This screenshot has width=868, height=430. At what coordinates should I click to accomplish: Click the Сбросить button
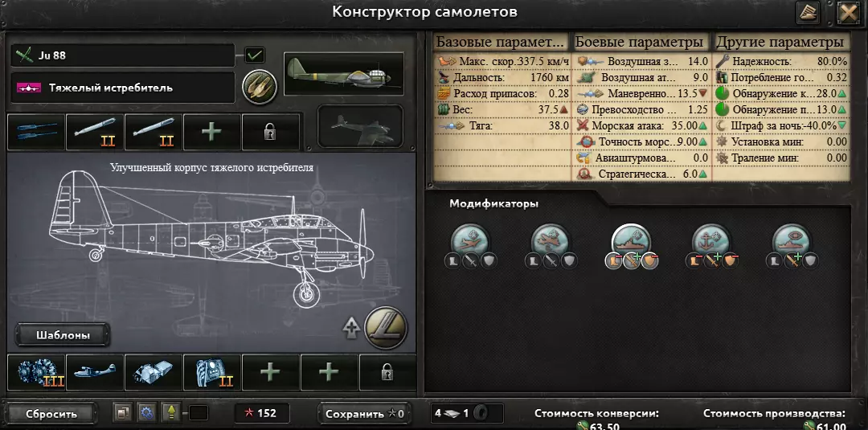(51, 413)
